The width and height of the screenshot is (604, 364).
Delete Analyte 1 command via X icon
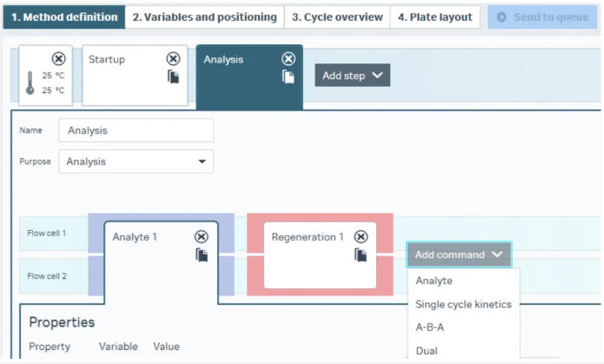pyautogui.click(x=201, y=236)
